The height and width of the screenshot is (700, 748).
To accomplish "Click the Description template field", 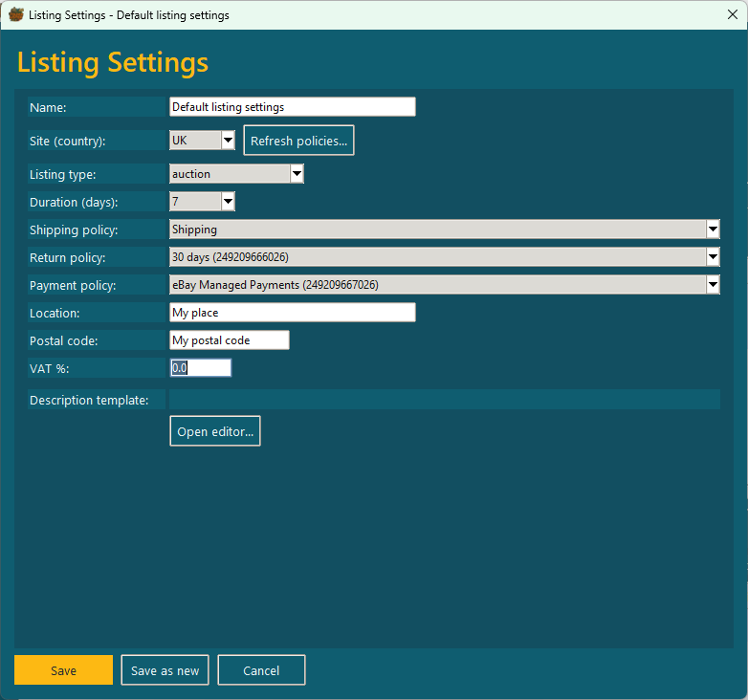I will tap(444, 400).
